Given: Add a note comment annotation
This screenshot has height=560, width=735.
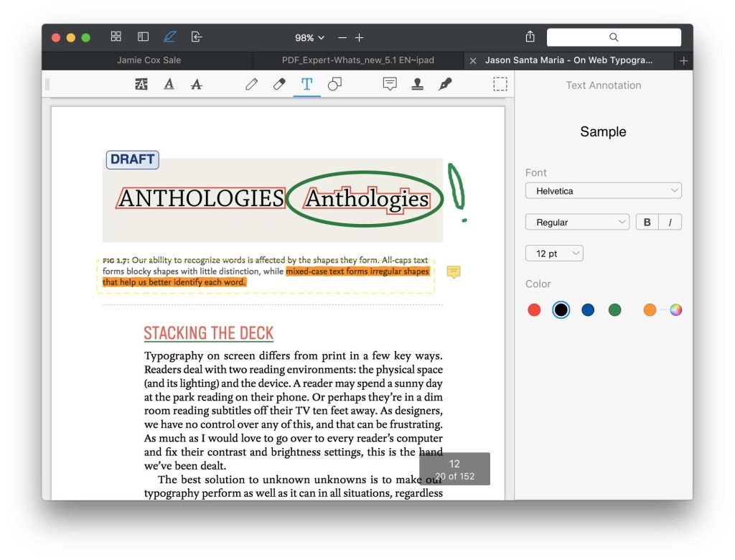Looking at the screenshot, I should (x=390, y=85).
